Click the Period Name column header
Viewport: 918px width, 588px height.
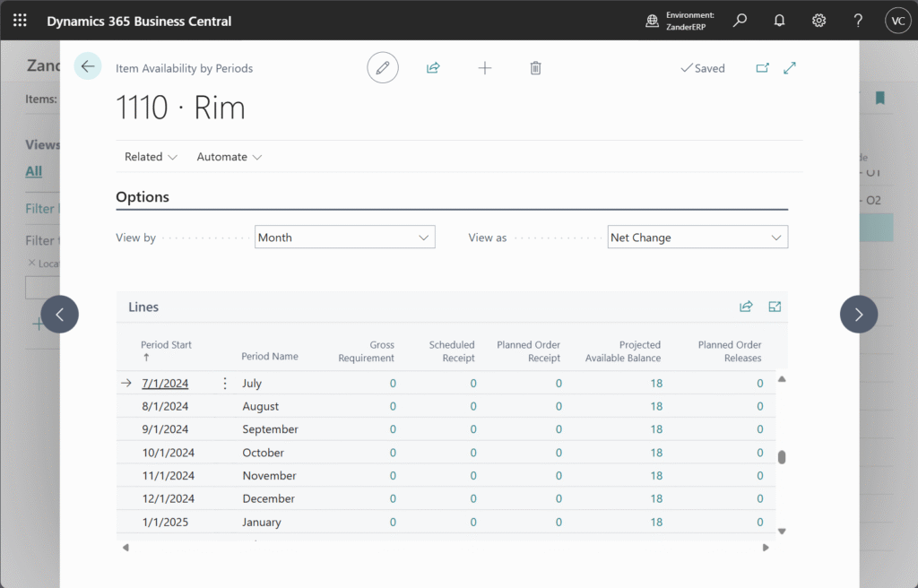coord(270,356)
